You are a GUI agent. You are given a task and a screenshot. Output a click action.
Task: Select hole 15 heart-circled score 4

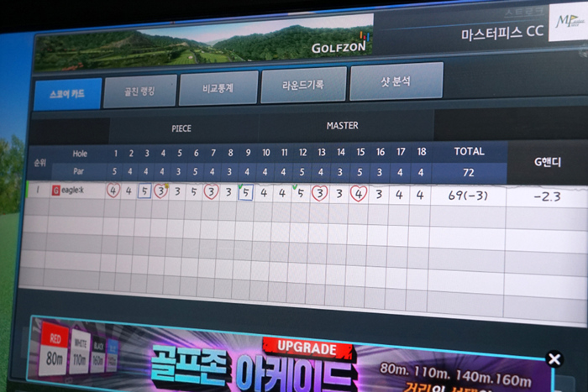[359, 194]
